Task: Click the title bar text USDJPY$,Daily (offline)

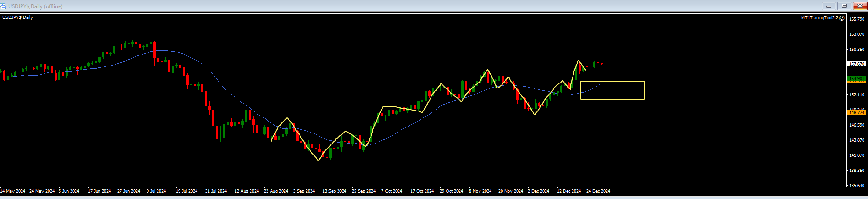Action: click(x=35, y=6)
